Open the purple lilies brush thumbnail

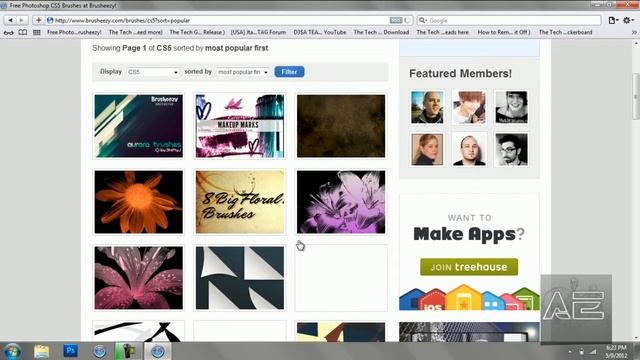point(341,202)
